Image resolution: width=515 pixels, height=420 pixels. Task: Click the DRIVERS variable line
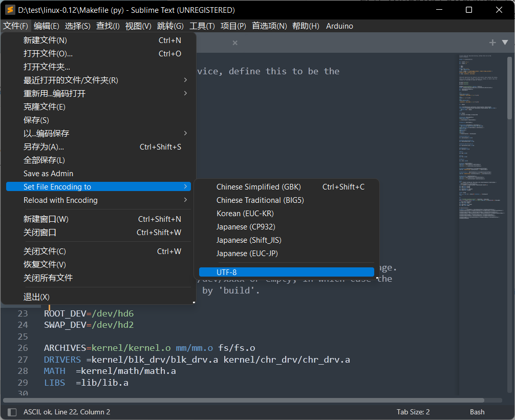[197, 360]
